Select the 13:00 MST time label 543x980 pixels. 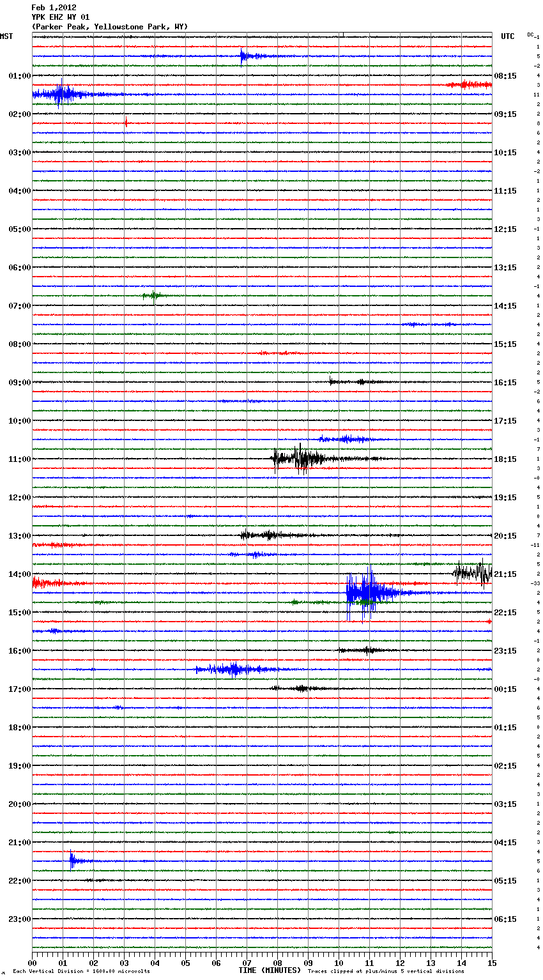click(x=20, y=536)
